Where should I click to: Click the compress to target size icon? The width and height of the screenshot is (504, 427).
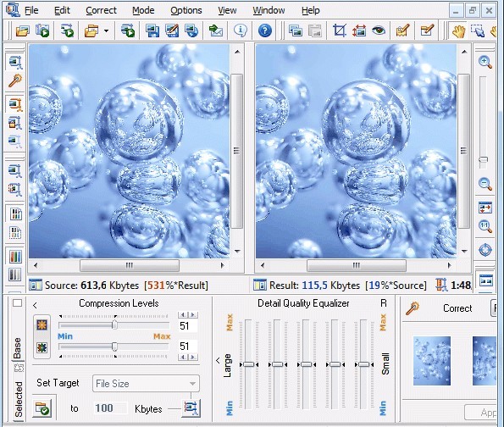pyautogui.click(x=191, y=408)
